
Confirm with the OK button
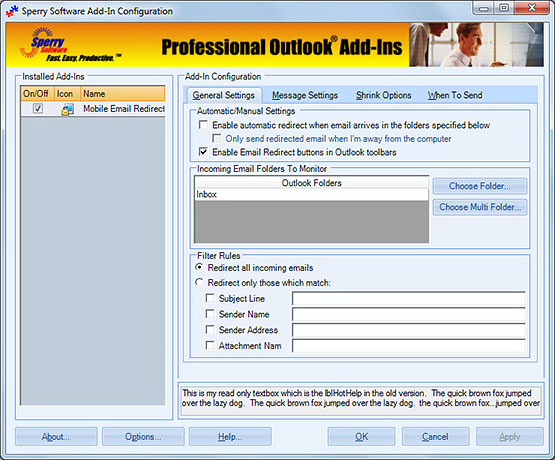click(x=361, y=437)
